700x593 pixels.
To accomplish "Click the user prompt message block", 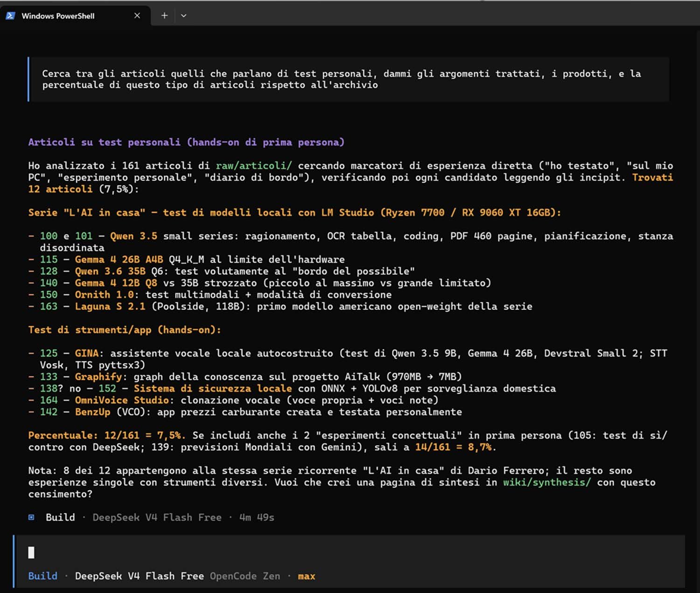I will pos(349,79).
